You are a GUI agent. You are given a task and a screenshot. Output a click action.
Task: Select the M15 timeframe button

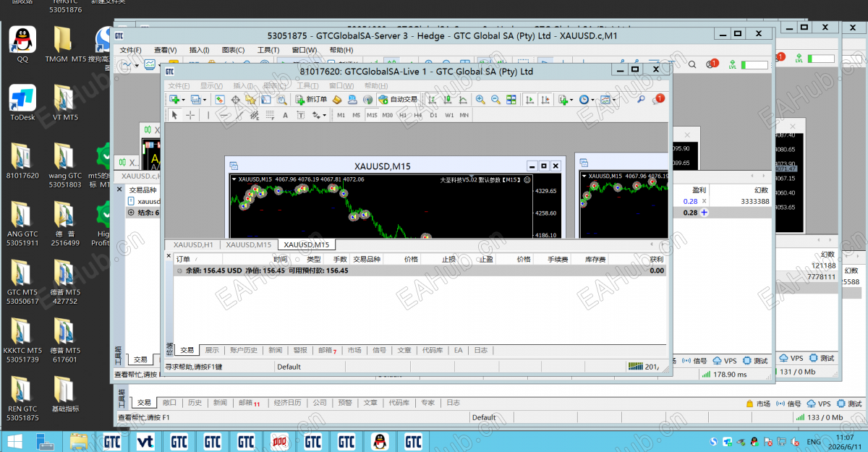coord(372,115)
